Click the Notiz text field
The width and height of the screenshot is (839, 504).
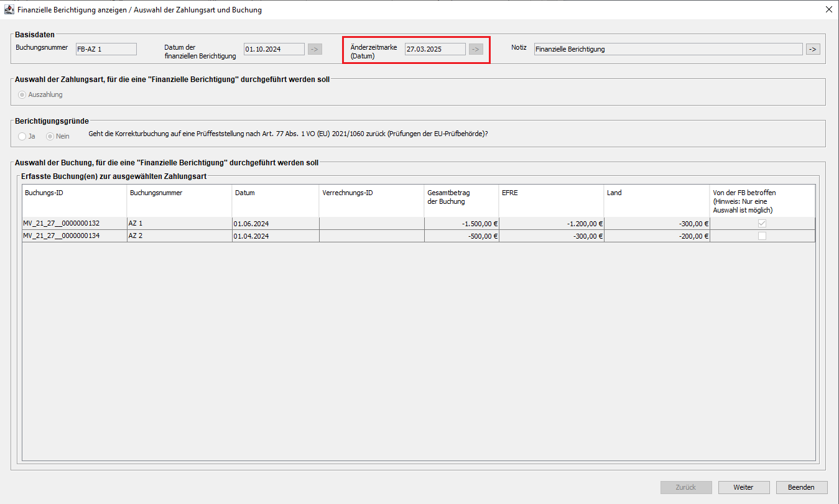point(668,49)
